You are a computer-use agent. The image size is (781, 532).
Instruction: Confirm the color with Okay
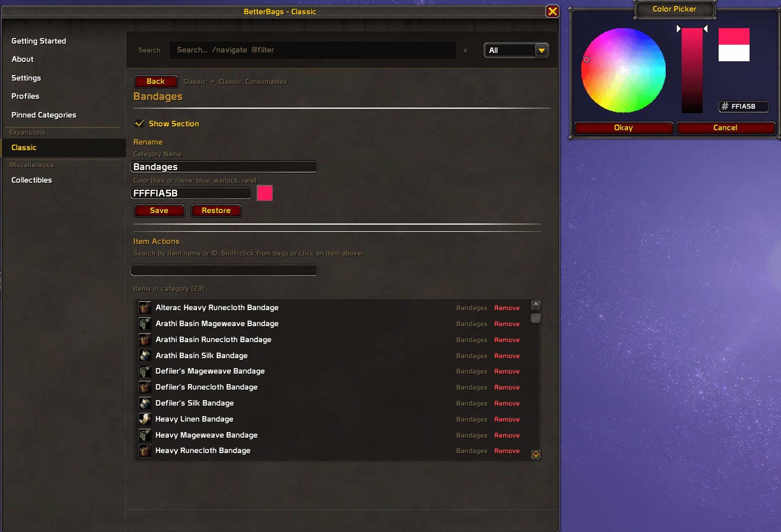(x=624, y=127)
